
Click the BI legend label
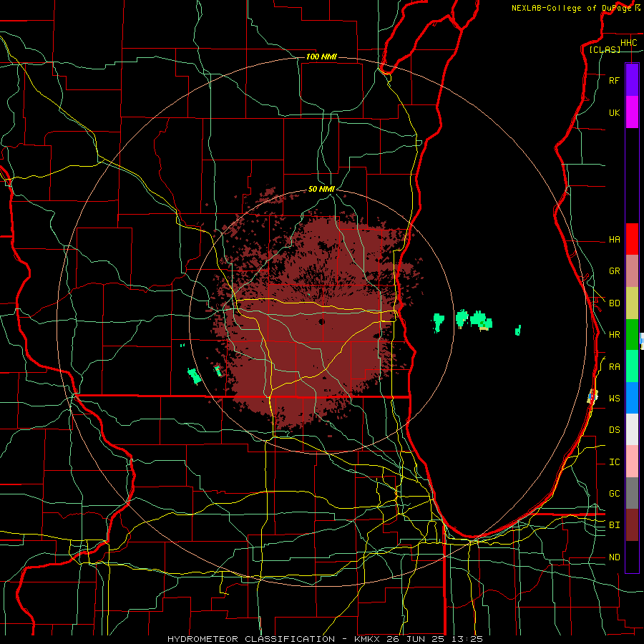(614, 525)
